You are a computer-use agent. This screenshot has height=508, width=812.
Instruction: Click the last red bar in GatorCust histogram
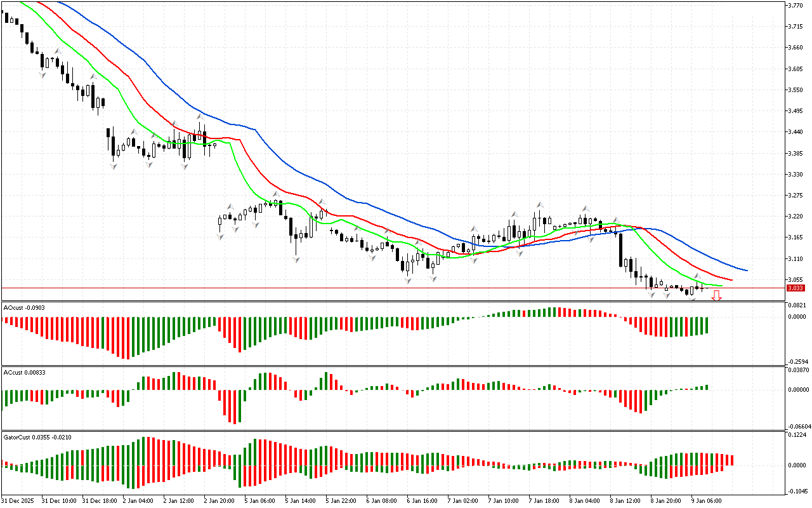(x=731, y=460)
